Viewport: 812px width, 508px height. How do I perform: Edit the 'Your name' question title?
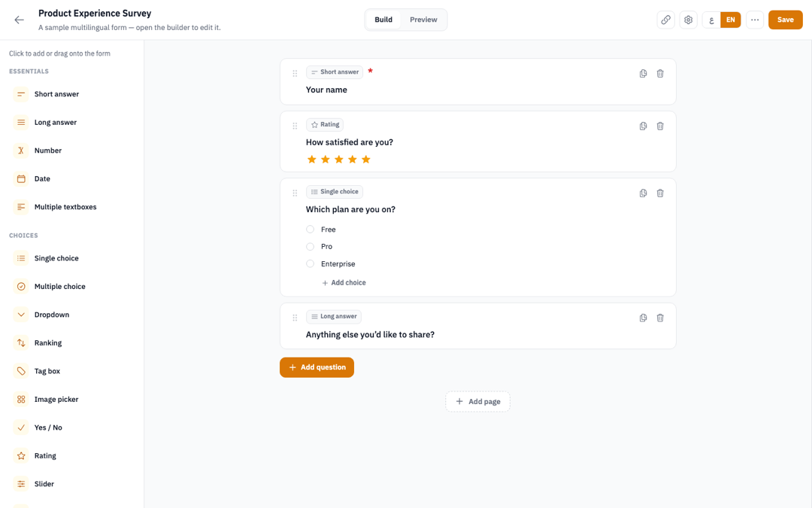click(326, 90)
